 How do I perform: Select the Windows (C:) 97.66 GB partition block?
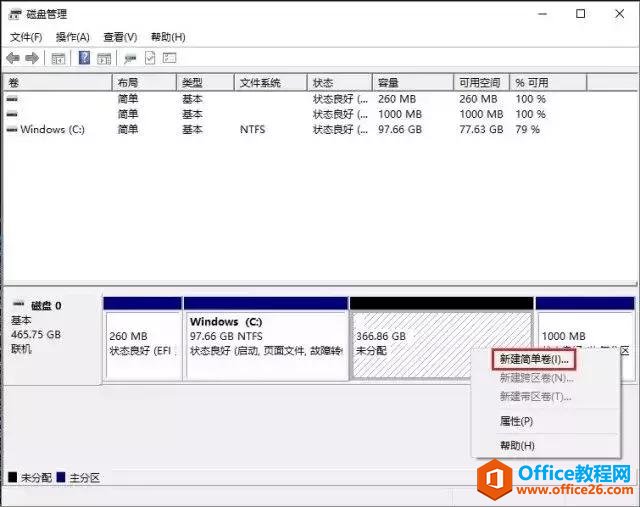[x=266, y=339]
